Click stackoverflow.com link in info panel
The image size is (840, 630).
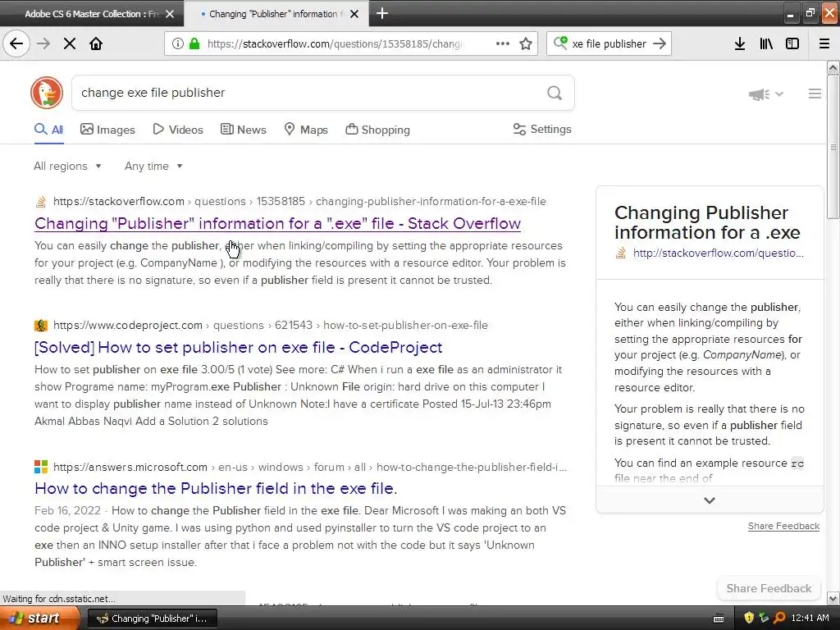(x=718, y=253)
